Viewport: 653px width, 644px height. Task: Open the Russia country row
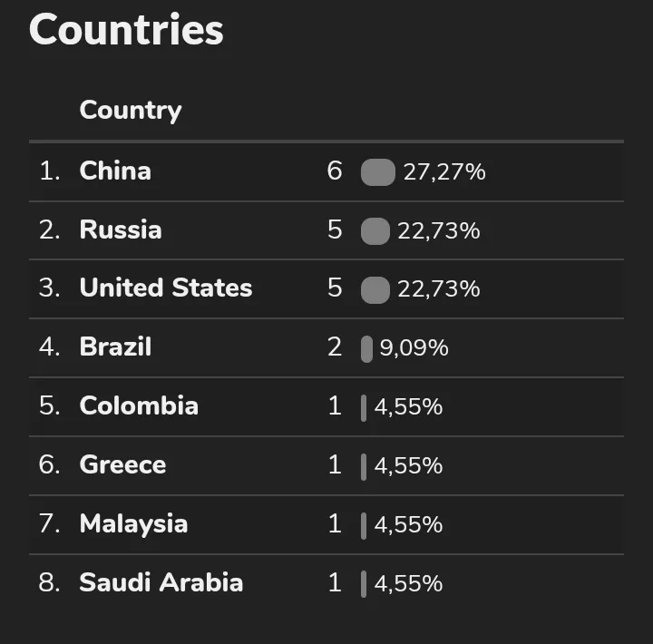click(326, 230)
